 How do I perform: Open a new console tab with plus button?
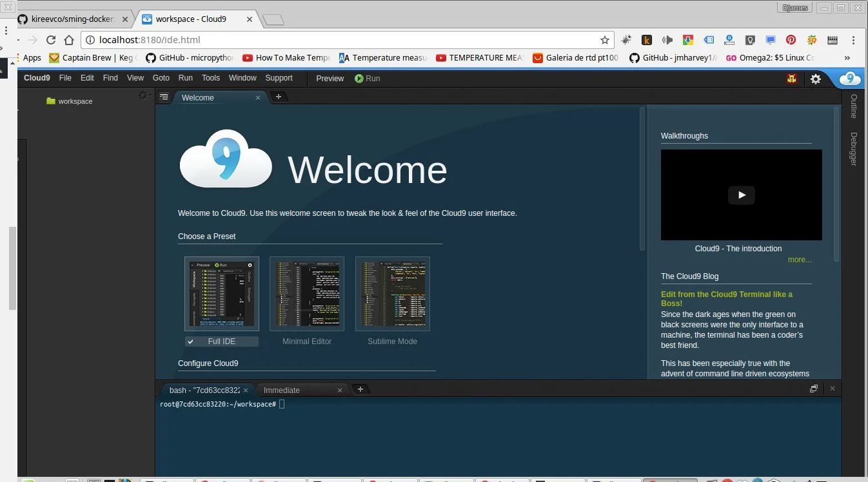click(360, 389)
